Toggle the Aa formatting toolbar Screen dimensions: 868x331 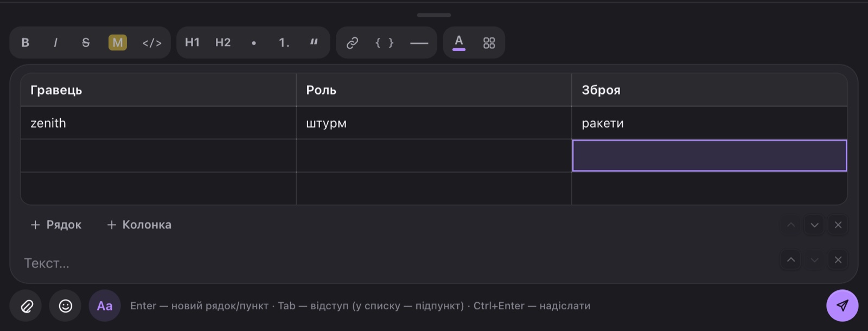(105, 306)
